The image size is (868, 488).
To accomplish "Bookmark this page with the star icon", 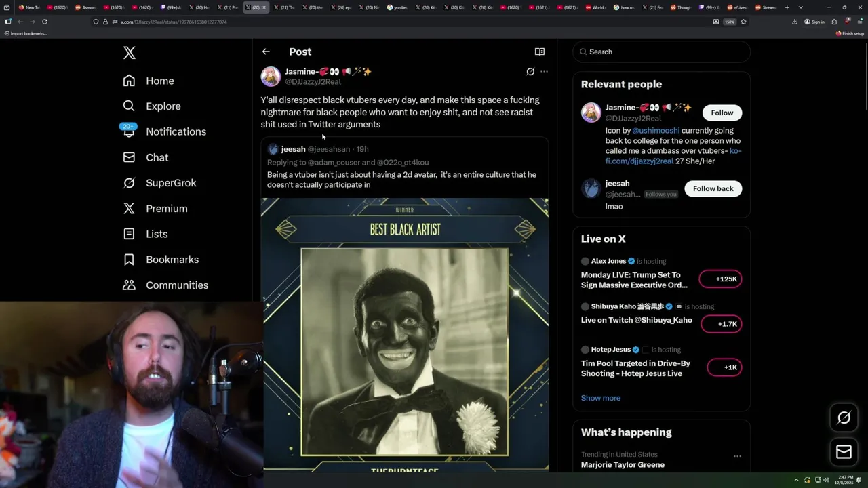I will pyautogui.click(x=743, y=22).
